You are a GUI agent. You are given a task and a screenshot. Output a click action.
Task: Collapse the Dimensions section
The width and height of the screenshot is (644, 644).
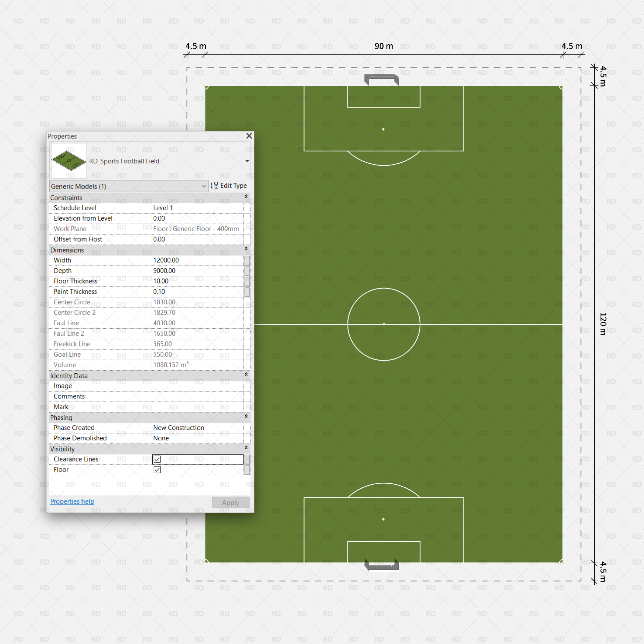click(x=246, y=249)
